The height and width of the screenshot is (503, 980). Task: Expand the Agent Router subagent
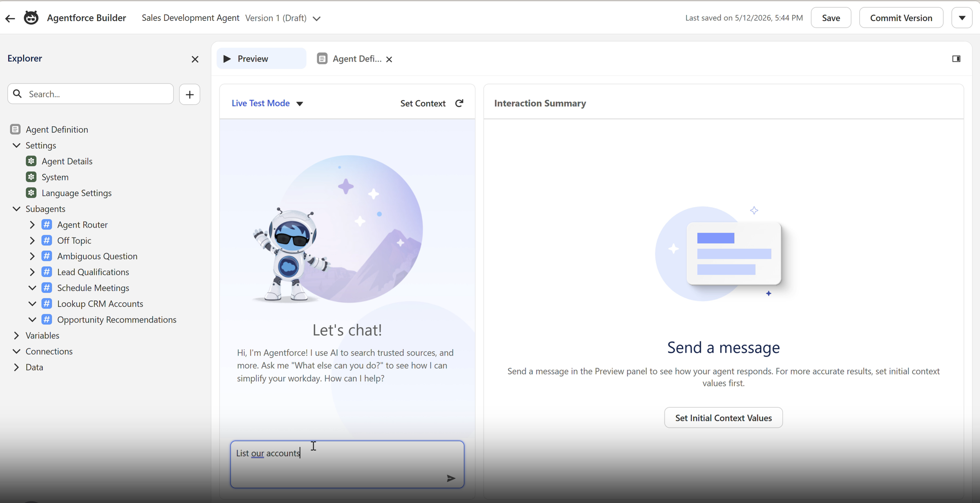pos(32,224)
